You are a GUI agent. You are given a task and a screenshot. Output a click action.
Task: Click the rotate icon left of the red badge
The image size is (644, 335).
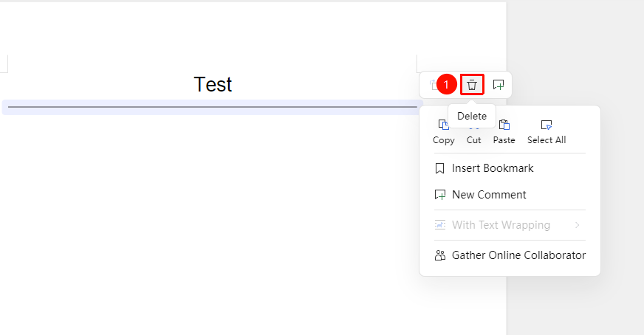(433, 85)
